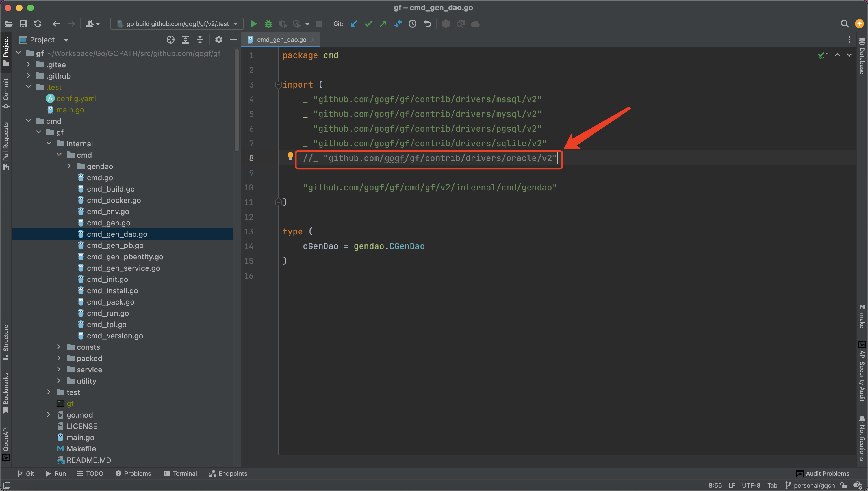Click the Search Everywhere magnifier icon
Viewport: 868px width, 491px height.
click(x=844, y=24)
